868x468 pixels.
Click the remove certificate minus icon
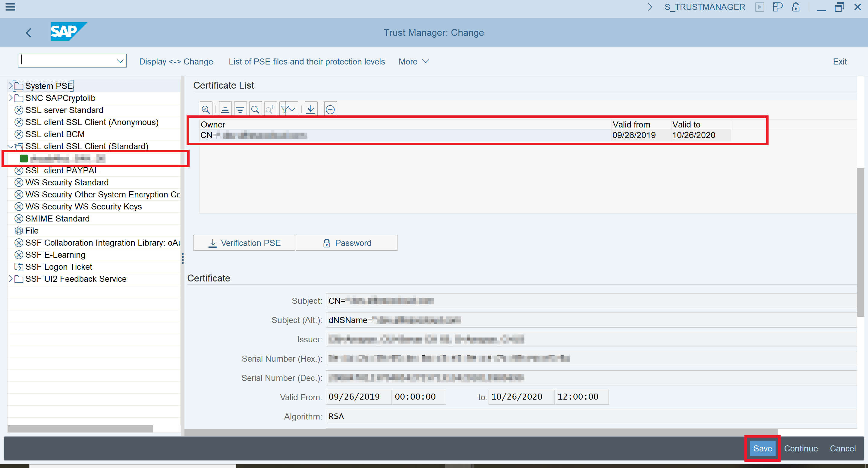pyautogui.click(x=330, y=108)
